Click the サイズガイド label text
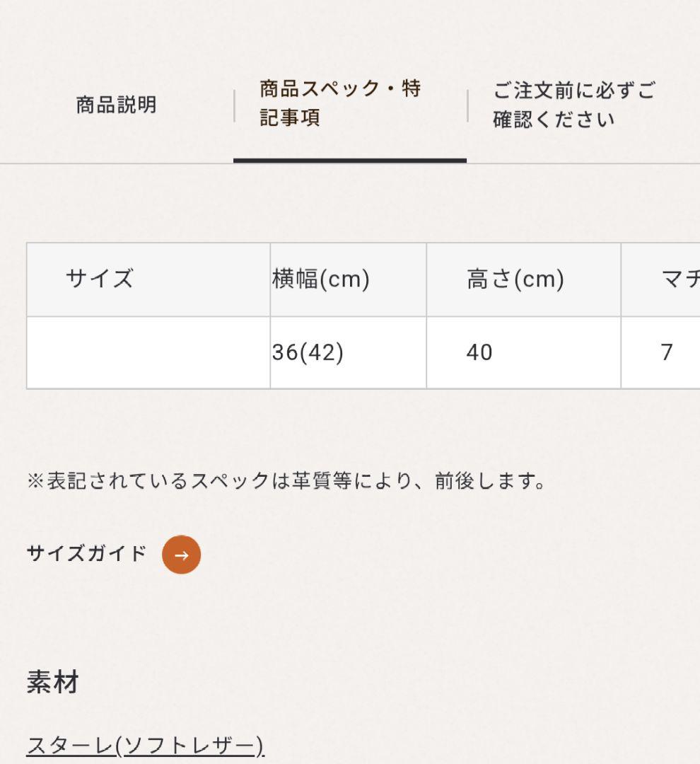This screenshot has width=700, height=764. pos(85,554)
